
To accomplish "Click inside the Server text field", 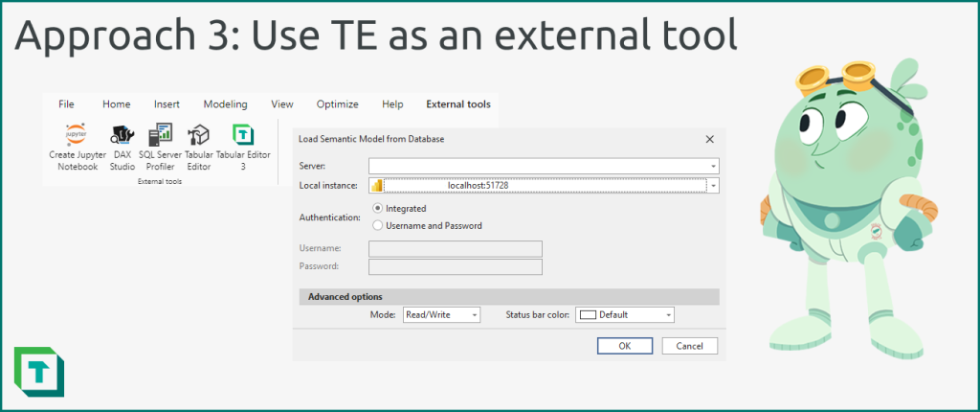I will (538, 166).
